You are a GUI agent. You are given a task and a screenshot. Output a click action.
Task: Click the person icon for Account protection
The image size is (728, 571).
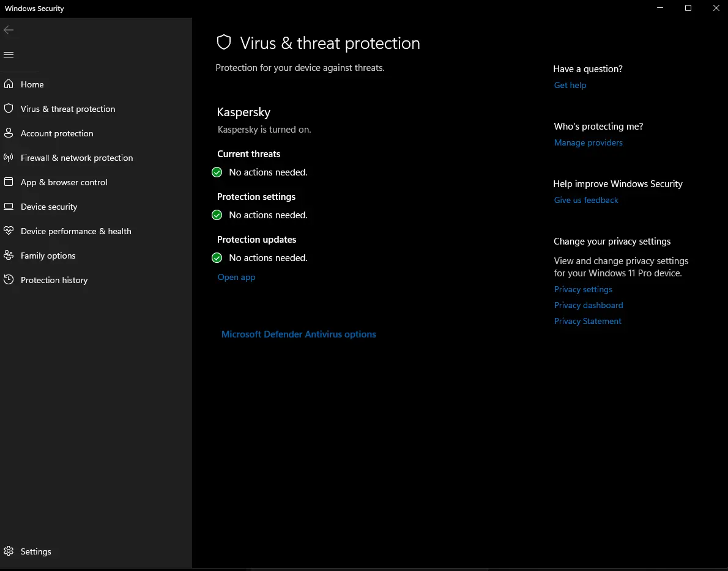point(9,133)
